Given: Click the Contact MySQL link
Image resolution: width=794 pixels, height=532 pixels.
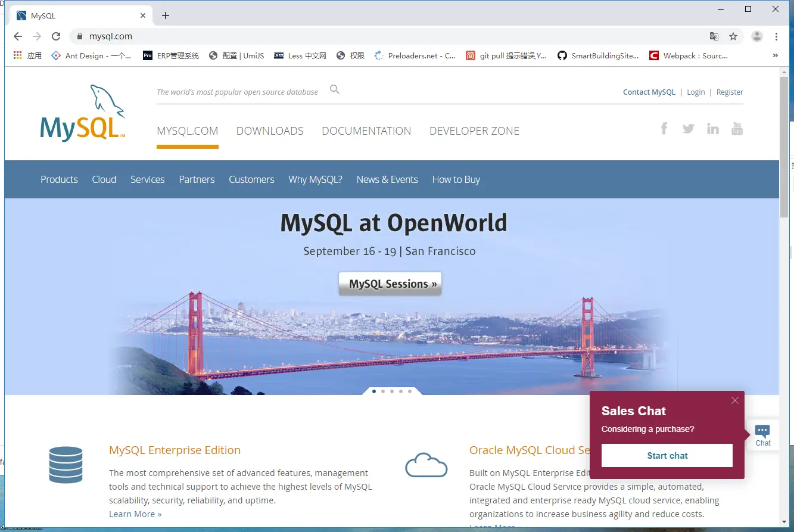Looking at the screenshot, I should click(649, 92).
